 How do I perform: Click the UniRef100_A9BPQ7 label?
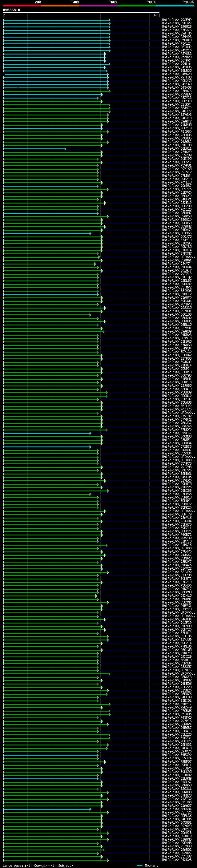tap(177, 762)
